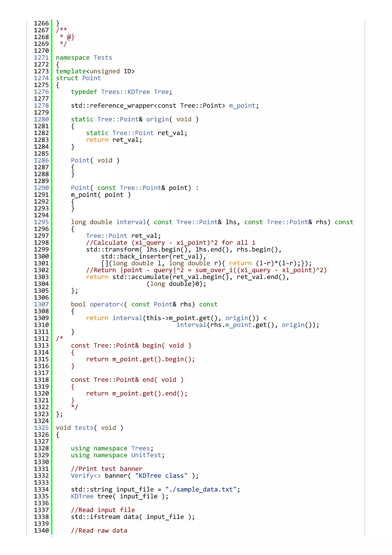Viewport: 392px width, 555px height.
Task: Open m_point link on line 1310
Action: [x=239, y=325]
